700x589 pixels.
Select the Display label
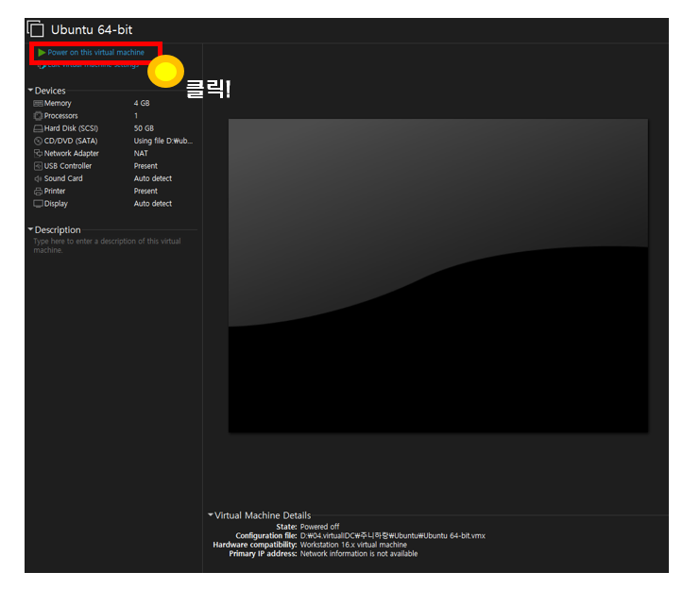click(56, 204)
